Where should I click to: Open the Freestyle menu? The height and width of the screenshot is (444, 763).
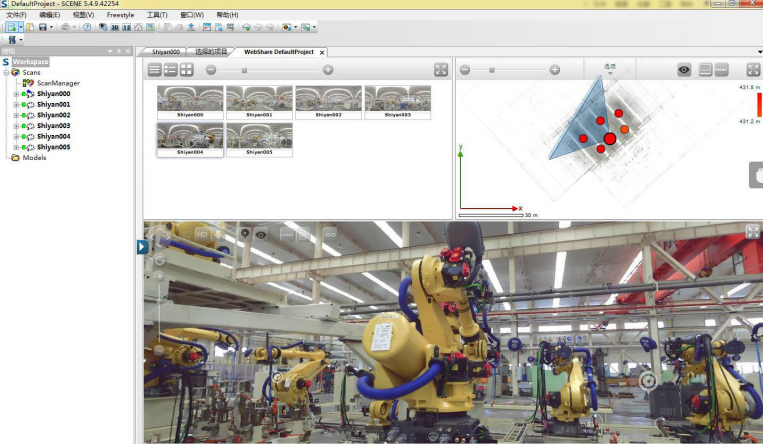[x=120, y=15]
